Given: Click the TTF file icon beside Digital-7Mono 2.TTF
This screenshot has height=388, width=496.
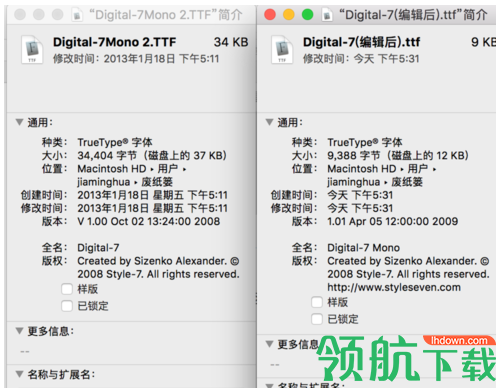Looking at the screenshot, I should 32,50.
